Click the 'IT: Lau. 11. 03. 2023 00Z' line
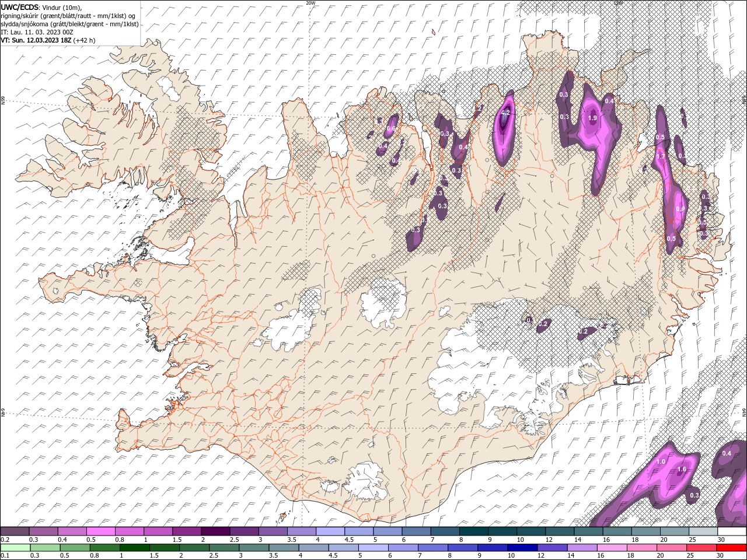 tap(37, 32)
